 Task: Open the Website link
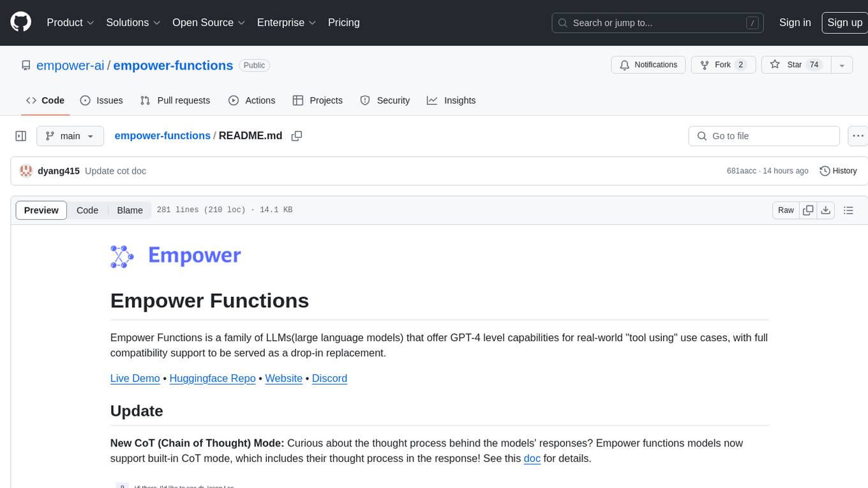284,378
